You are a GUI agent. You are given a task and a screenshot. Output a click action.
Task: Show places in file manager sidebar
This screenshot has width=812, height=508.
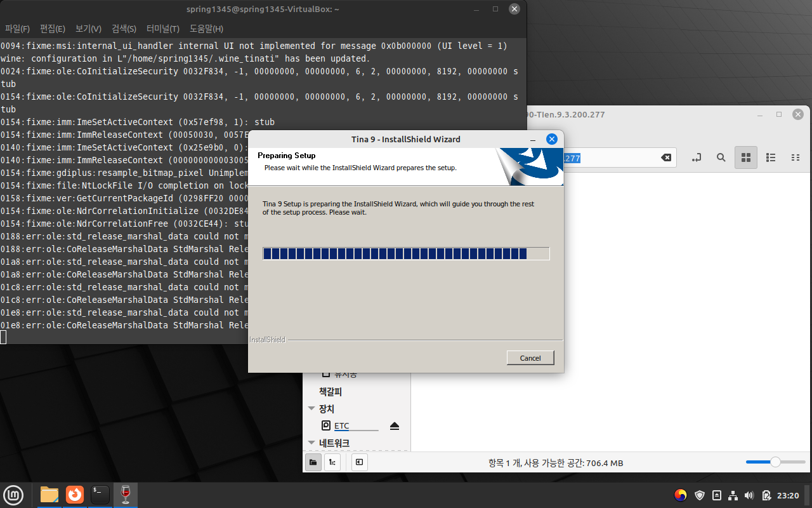tap(313, 462)
